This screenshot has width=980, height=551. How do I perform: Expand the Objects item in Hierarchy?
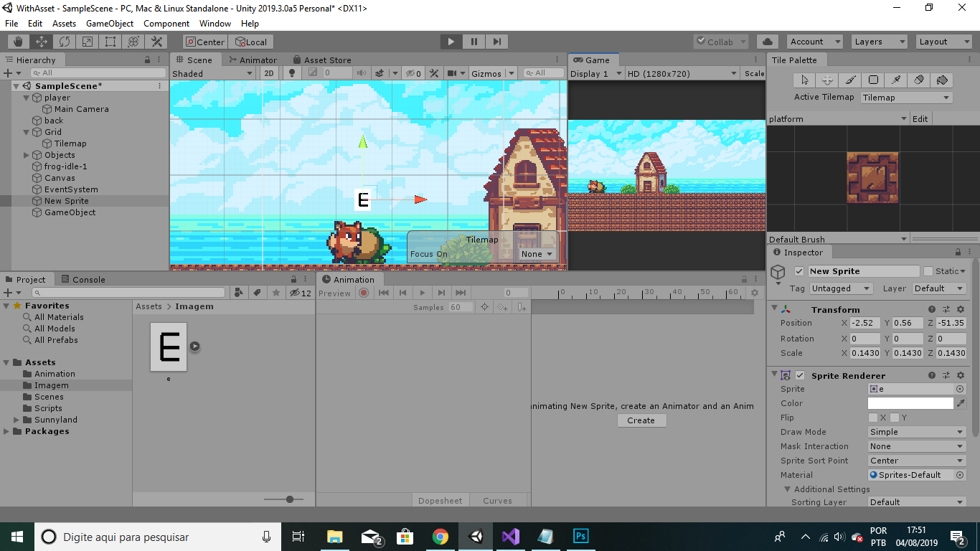[x=27, y=155]
